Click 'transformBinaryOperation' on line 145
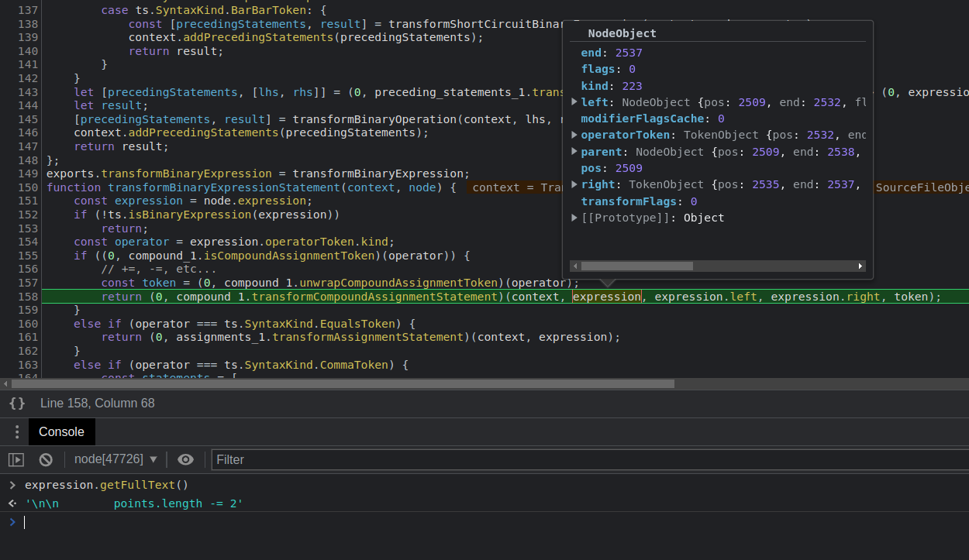This screenshot has height=560, width=969. [x=374, y=119]
